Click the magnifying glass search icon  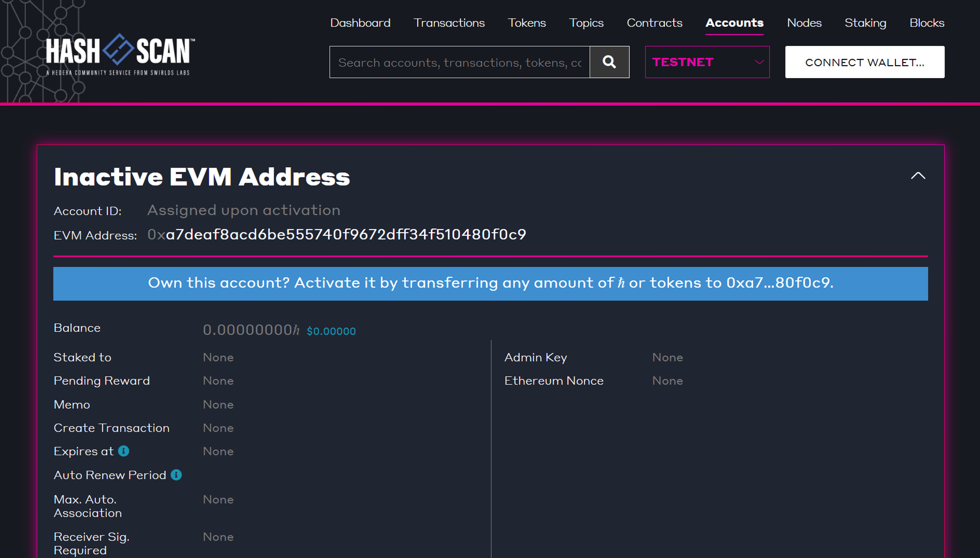(609, 62)
